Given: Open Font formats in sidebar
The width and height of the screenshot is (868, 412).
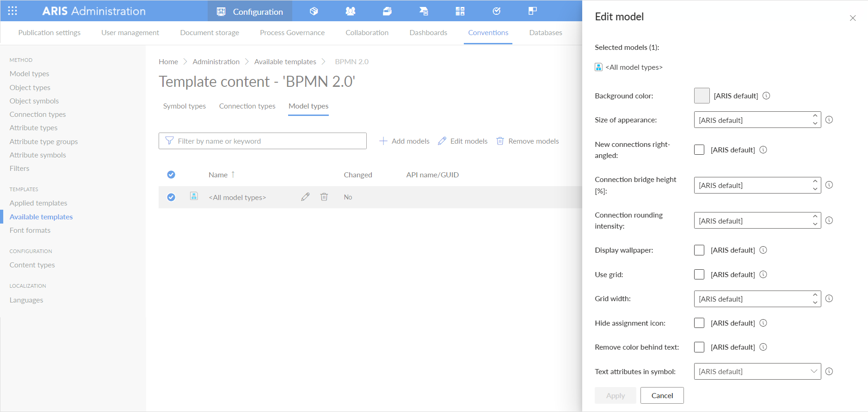Looking at the screenshot, I should tap(30, 230).
